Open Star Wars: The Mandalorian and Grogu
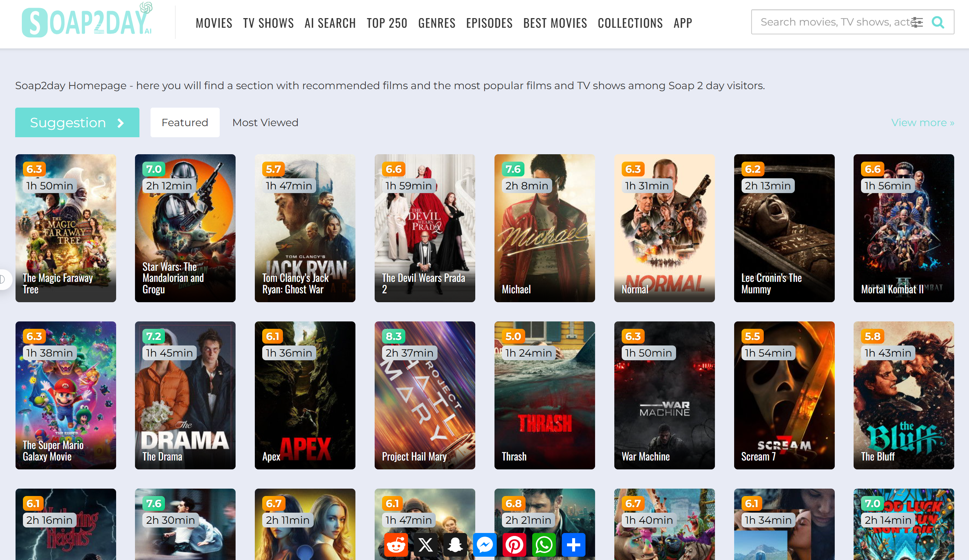 click(185, 228)
